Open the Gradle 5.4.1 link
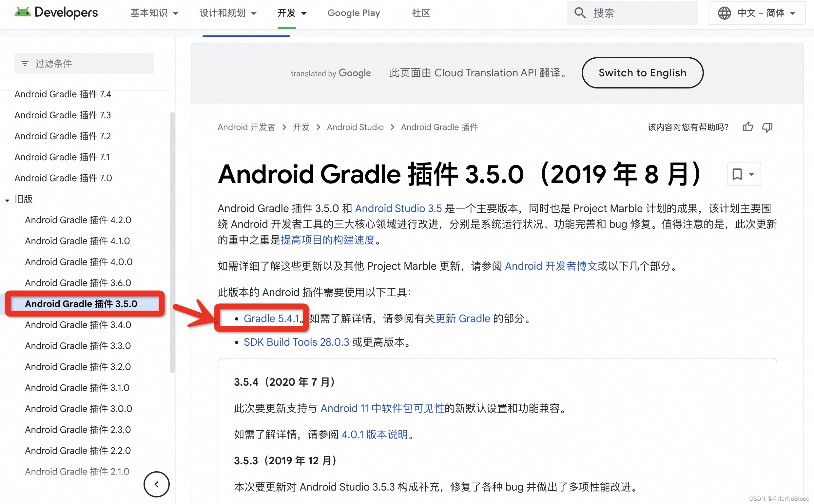814x504 pixels. click(x=271, y=319)
